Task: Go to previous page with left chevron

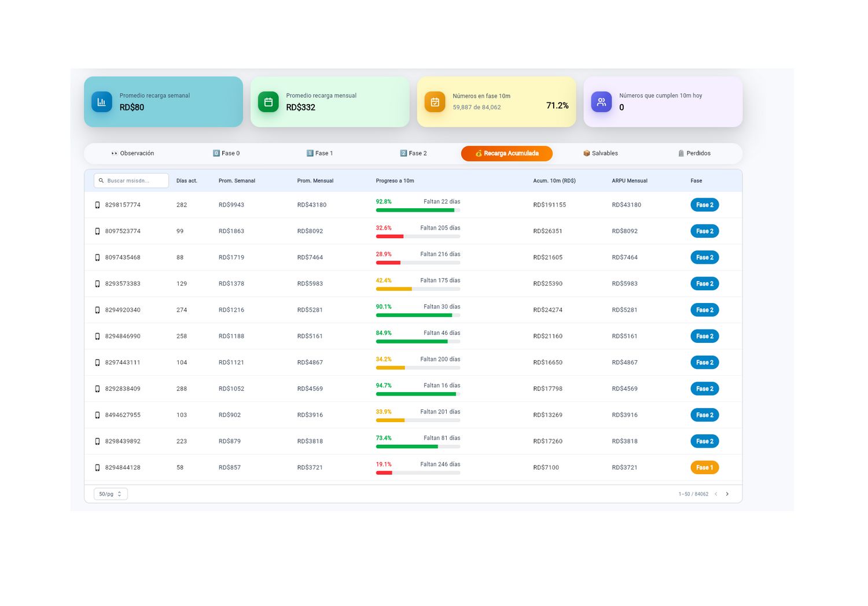Action: tap(716, 494)
